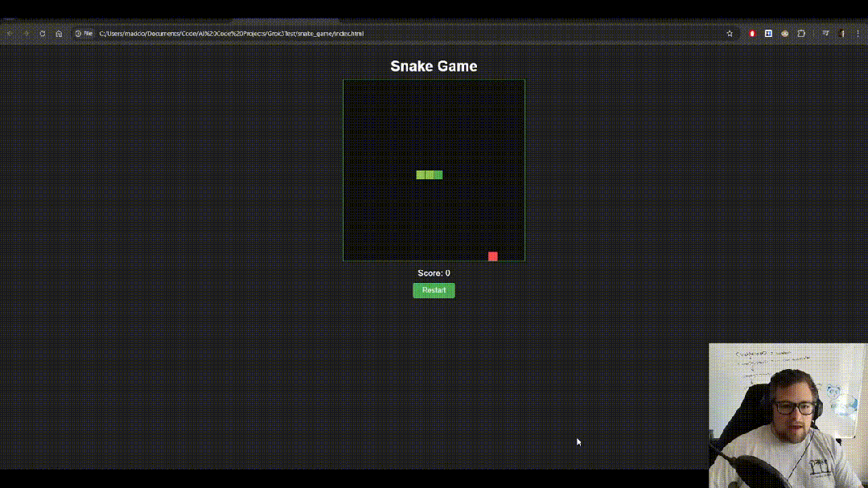The height and width of the screenshot is (488, 868).
Task: Click the browser back arrow
Action: click(x=10, y=34)
